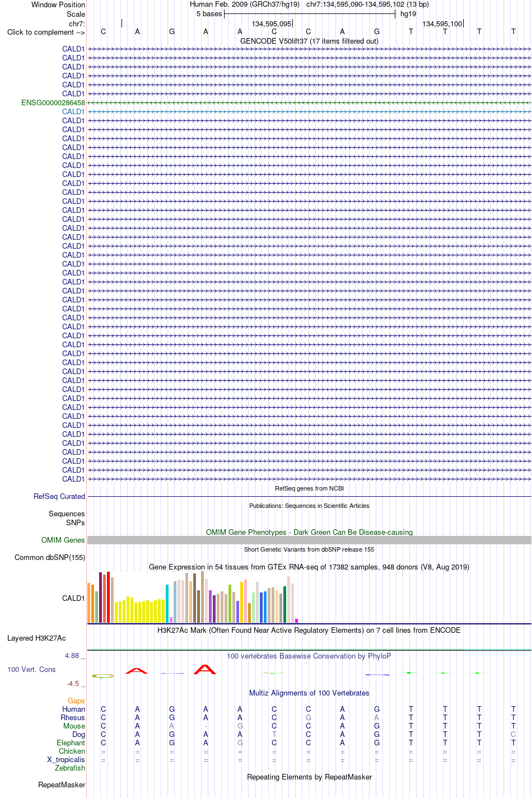Select the light-blue highlighted CALD1 transcript label
Image resolution: width=532 pixels, height=798 pixels.
point(73,111)
